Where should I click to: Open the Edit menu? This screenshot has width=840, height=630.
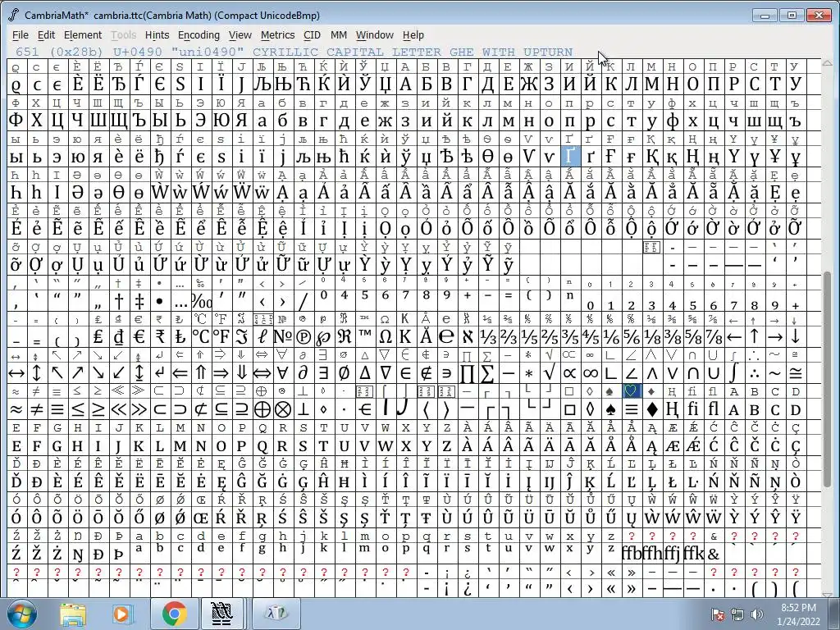pyautogui.click(x=46, y=35)
